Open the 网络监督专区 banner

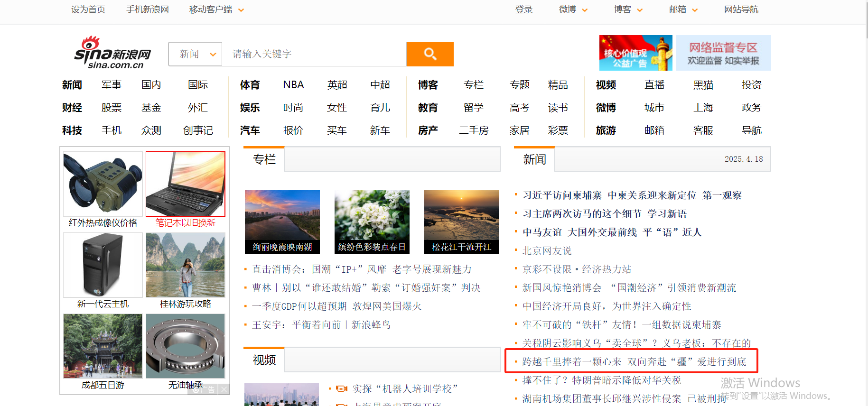click(723, 53)
